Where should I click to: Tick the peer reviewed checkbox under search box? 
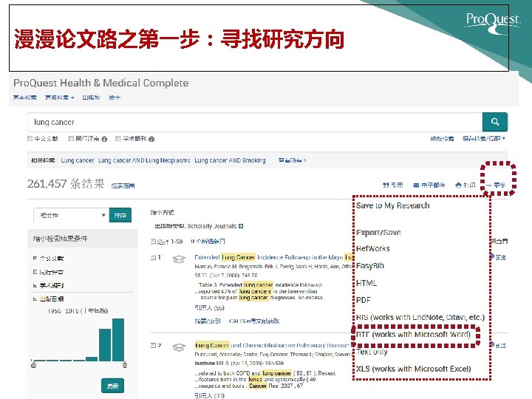point(71,138)
